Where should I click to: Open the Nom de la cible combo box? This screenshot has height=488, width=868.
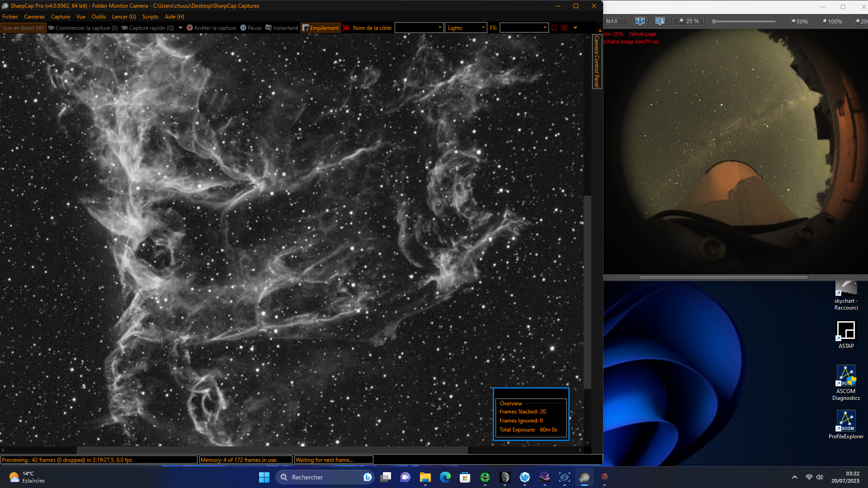tap(419, 28)
